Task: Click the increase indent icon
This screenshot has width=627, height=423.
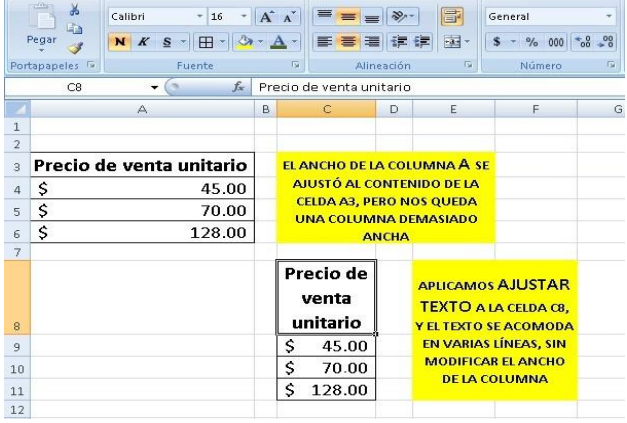Action: point(421,42)
